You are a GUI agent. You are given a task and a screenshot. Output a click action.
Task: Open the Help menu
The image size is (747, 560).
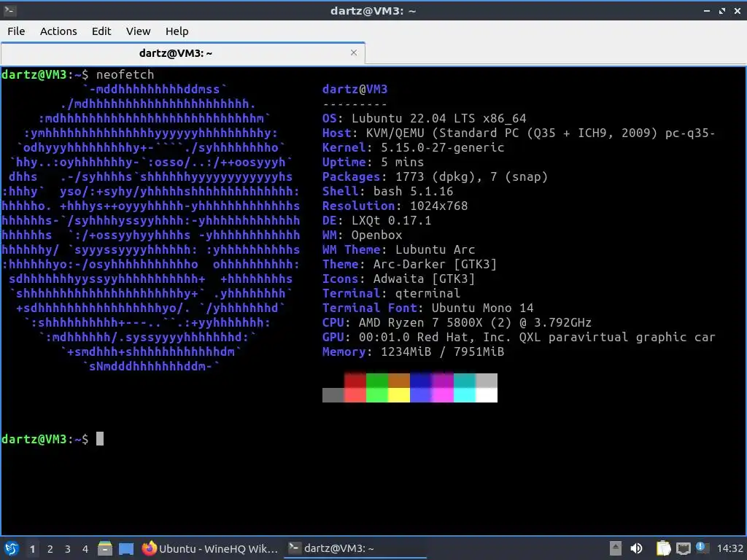(x=177, y=31)
